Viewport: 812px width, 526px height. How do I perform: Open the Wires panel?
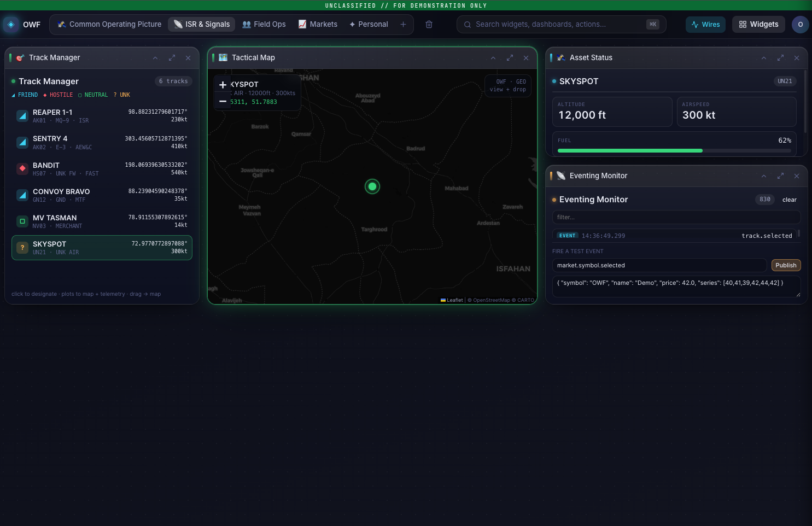(x=705, y=25)
